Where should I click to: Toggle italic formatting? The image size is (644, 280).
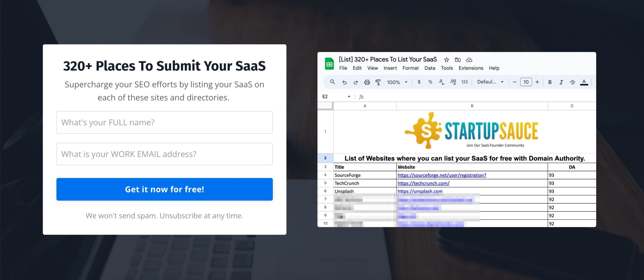coord(561,82)
